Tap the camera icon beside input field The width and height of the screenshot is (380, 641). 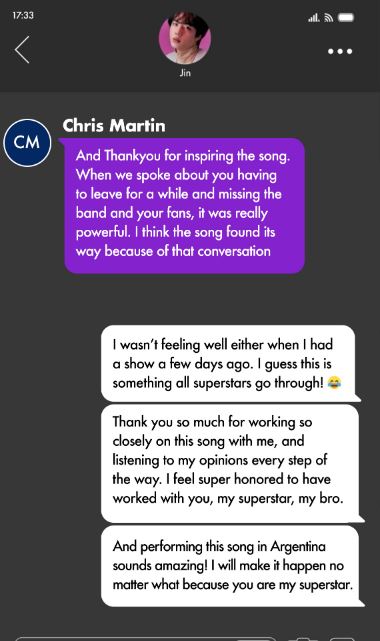pyautogui.click(x=300, y=639)
